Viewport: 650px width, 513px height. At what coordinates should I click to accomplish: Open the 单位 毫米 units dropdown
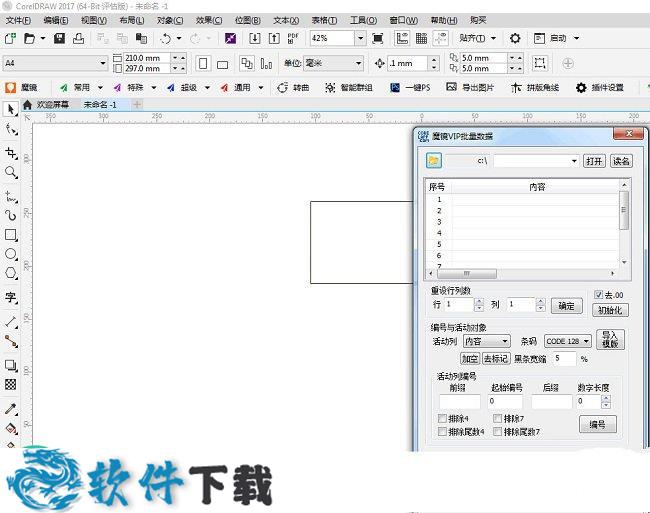click(359, 63)
